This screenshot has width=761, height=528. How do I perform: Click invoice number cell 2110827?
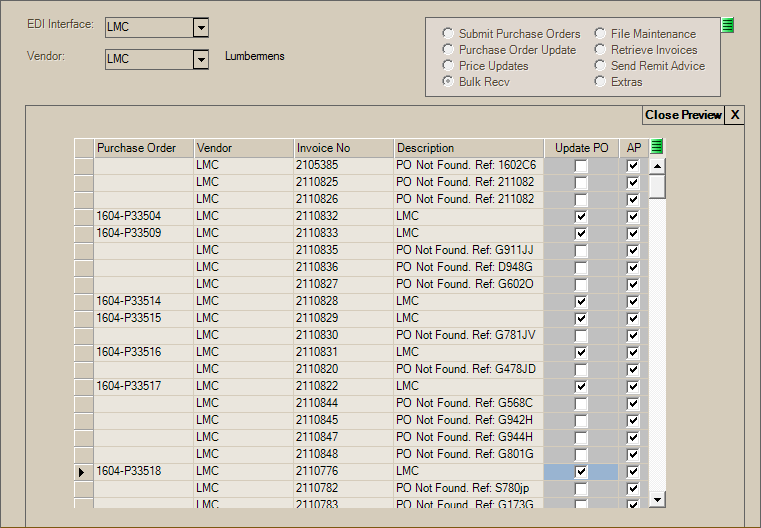tap(344, 284)
